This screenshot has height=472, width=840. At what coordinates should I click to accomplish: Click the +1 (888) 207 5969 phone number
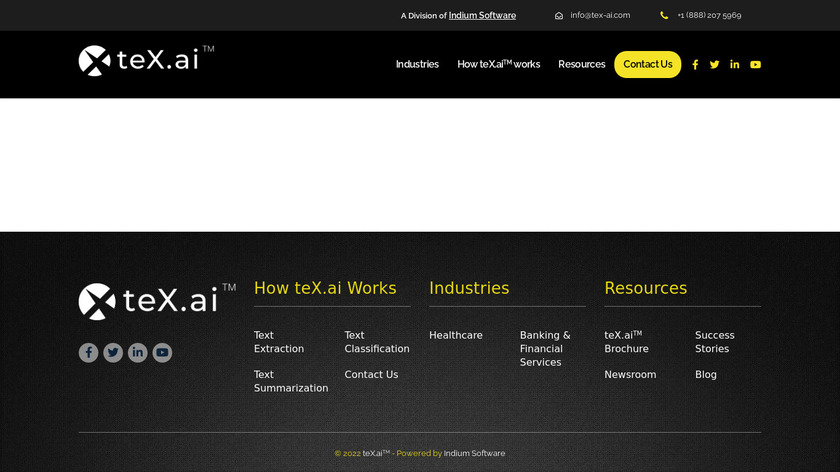(x=709, y=15)
